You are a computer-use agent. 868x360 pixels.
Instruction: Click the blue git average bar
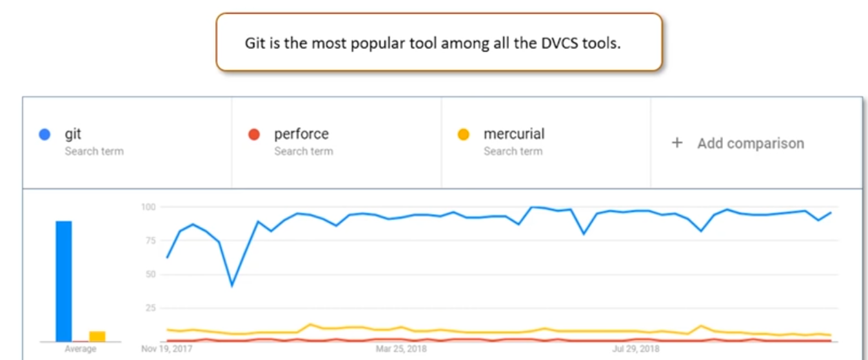64,281
